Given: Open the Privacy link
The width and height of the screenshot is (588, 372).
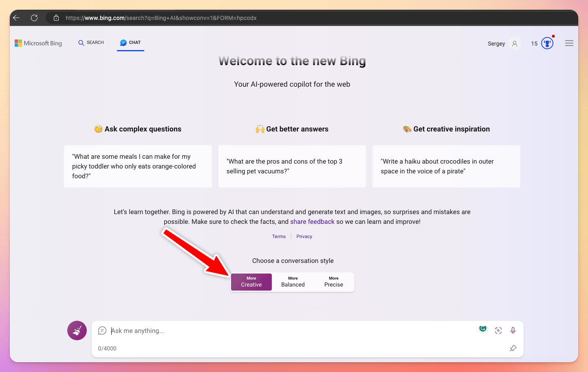Looking at the screenshot, I should 304,236.
